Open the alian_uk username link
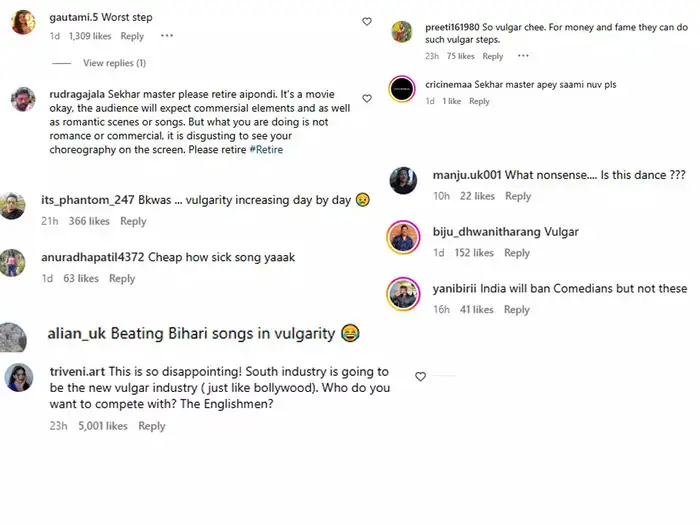Image resolution: width=700 pixels, height=525 pixels. pyautogui.click(x=77, y=333)
